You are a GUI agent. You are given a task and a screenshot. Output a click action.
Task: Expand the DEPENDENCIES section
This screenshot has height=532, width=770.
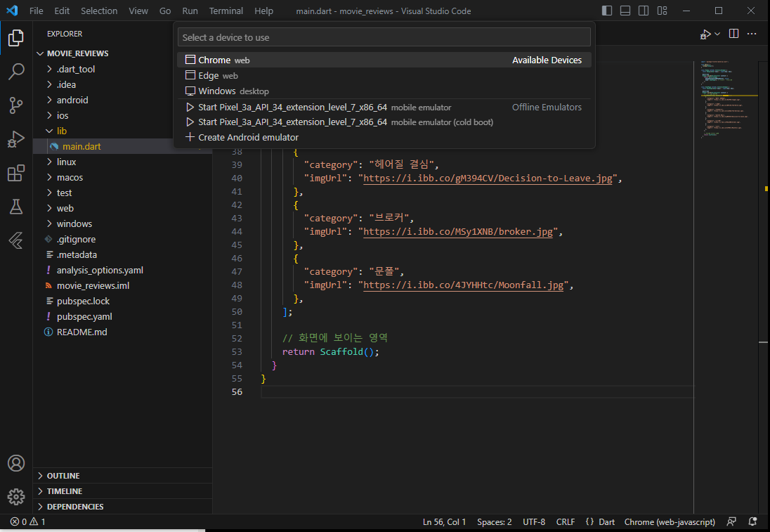pyautogui.click(x=123, y=507)
